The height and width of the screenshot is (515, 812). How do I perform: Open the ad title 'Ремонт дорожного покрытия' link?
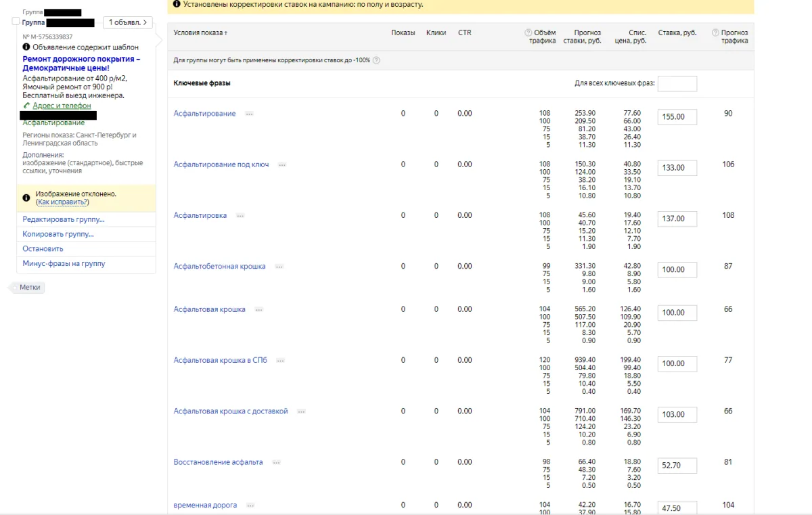coord(81,64)
